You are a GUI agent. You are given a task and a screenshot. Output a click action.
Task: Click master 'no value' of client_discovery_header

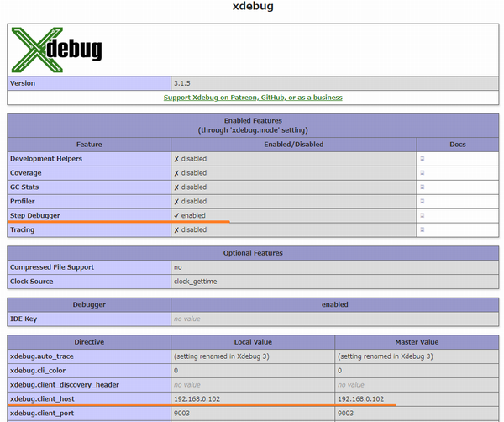[x=351, y=385]
